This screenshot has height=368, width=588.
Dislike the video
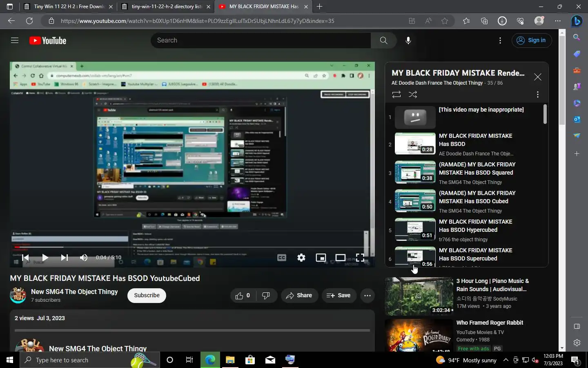click(266, 296)
